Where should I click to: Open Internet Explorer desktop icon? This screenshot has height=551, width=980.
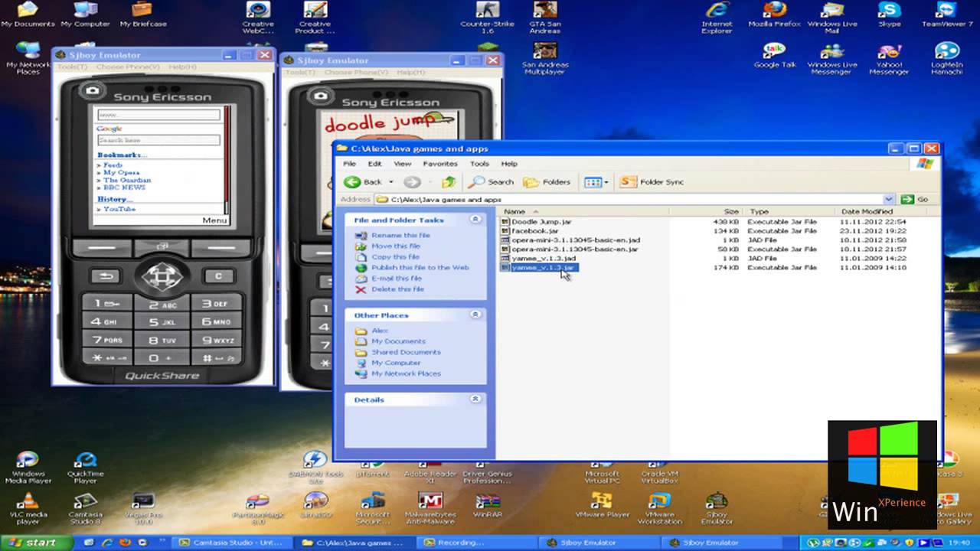point(717,18)
